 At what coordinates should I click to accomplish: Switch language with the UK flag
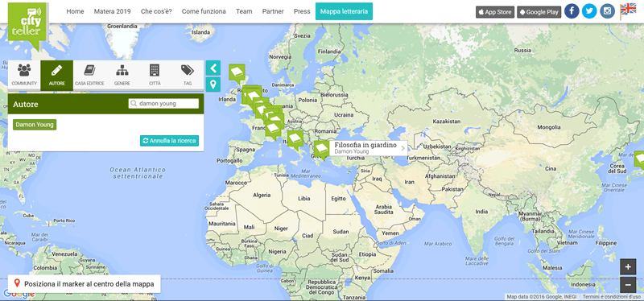point(628,9)
